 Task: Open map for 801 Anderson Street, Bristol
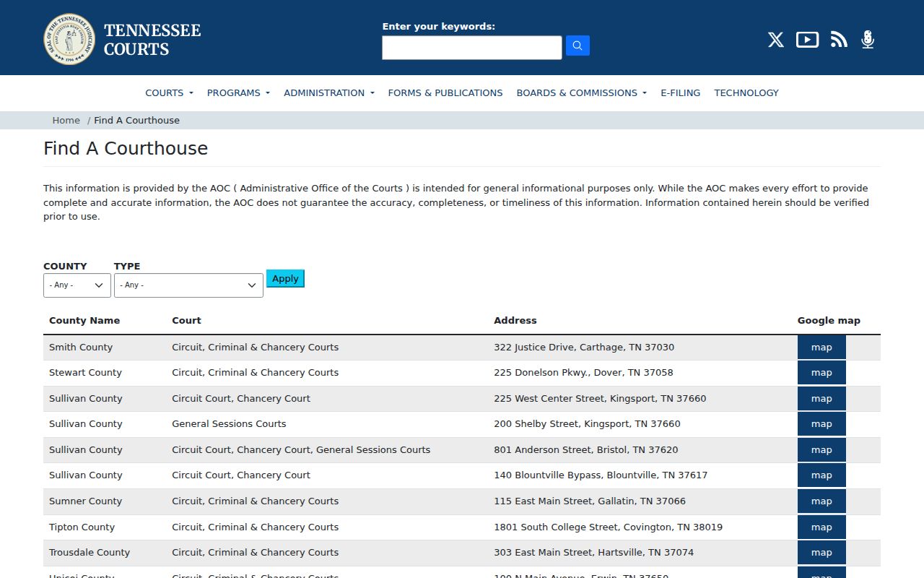tap(821, 449)
